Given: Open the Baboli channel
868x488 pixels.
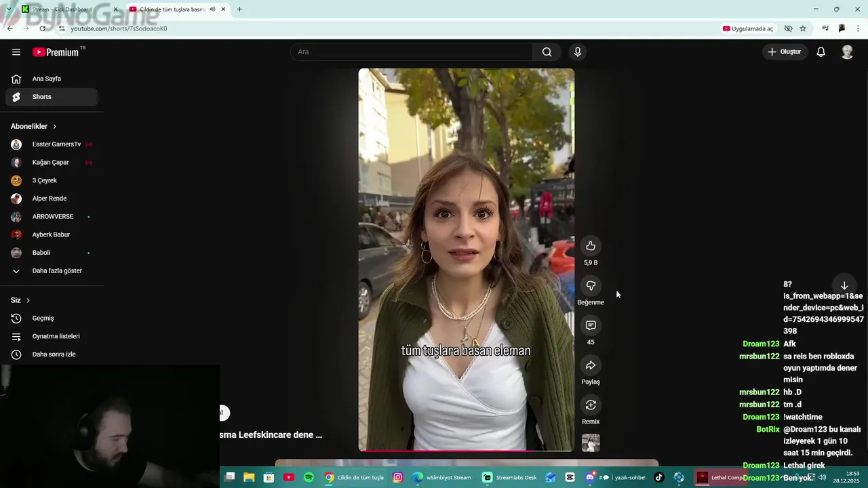Looking at the screenshot, I should pos(52,253).
